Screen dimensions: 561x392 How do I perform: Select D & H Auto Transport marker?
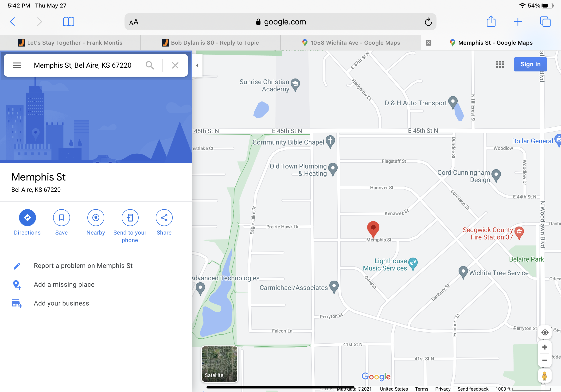[x=453, y=103]
